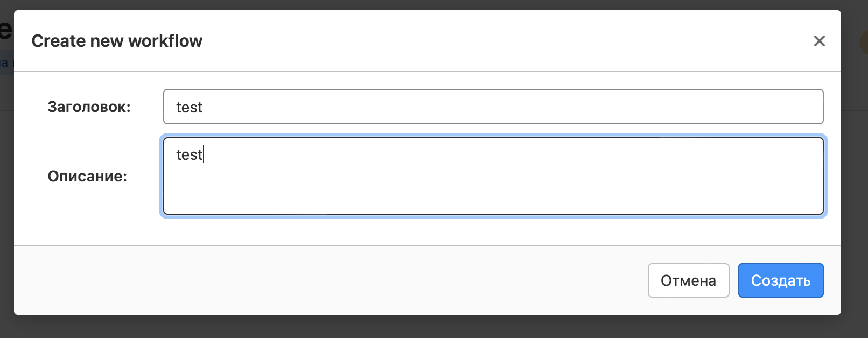Place cursor on 'test' in the Описание textarea

(x=189, y=155)
